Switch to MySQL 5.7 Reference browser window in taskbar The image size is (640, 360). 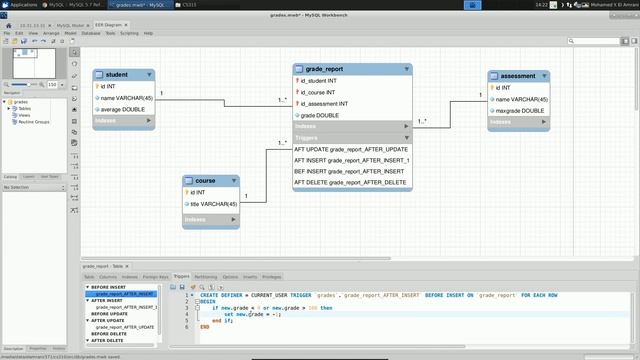[x=73, y=5]
